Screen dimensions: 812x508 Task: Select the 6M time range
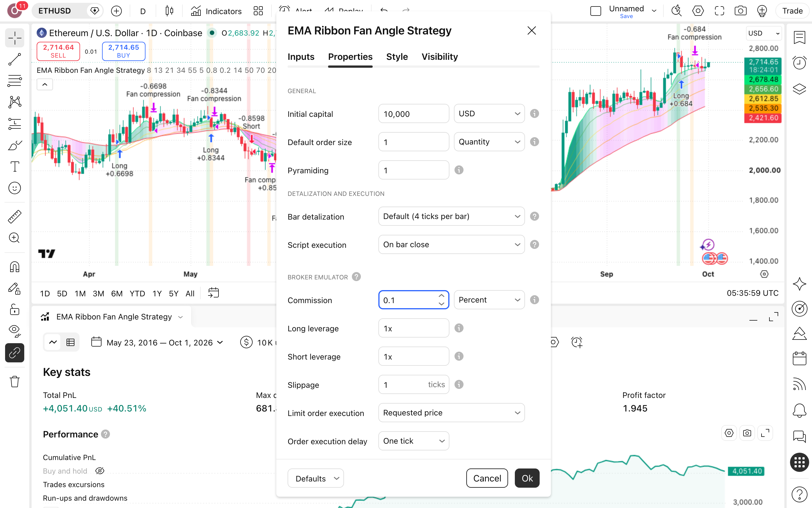(116, 293)
